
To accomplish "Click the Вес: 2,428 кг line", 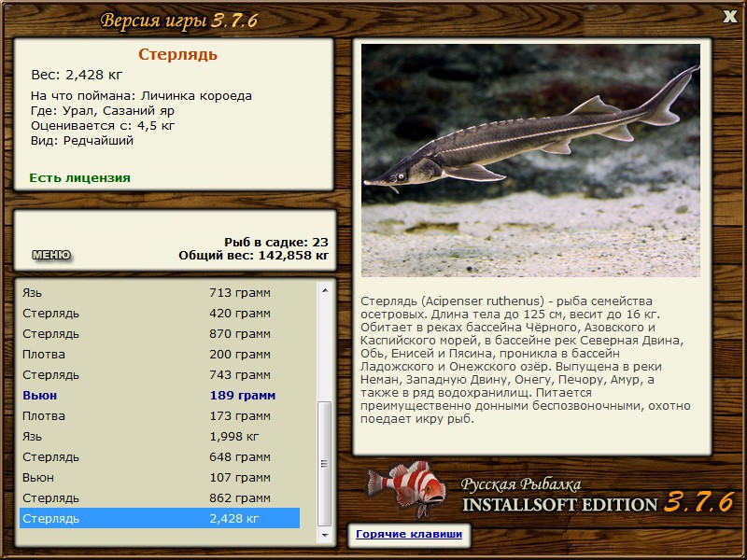I will 77,75.
